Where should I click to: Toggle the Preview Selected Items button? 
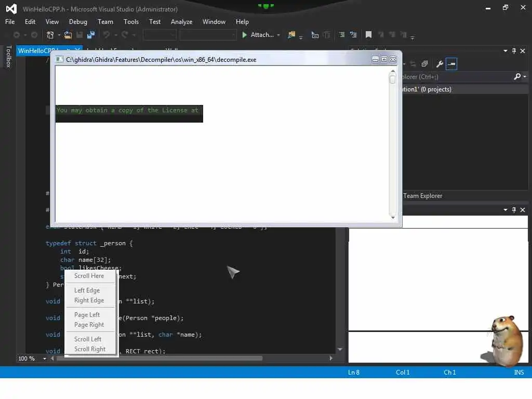point(451,64)
